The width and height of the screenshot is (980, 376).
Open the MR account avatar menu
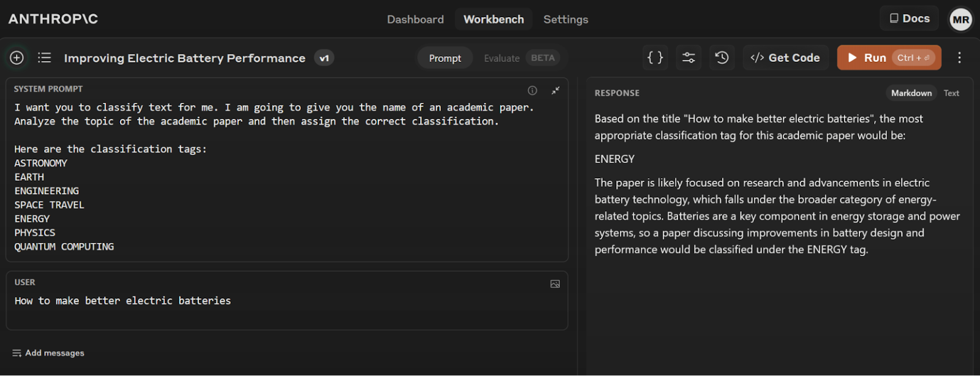(x=960, y=20)
